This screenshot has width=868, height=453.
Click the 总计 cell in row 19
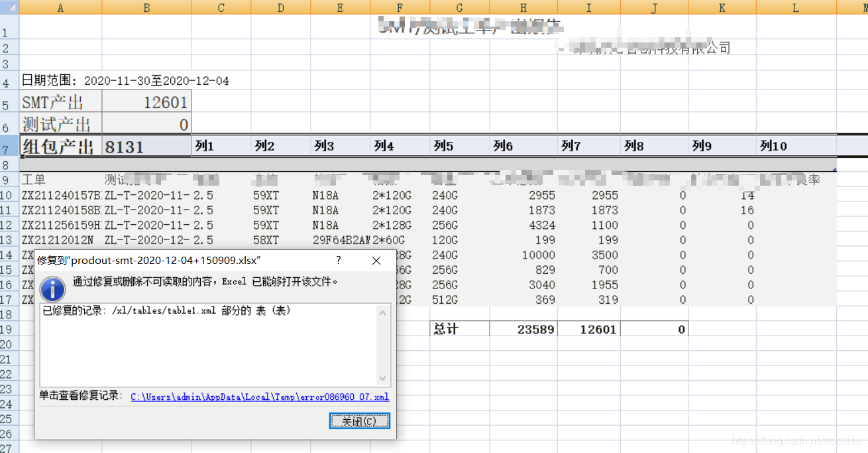[459, 328]
